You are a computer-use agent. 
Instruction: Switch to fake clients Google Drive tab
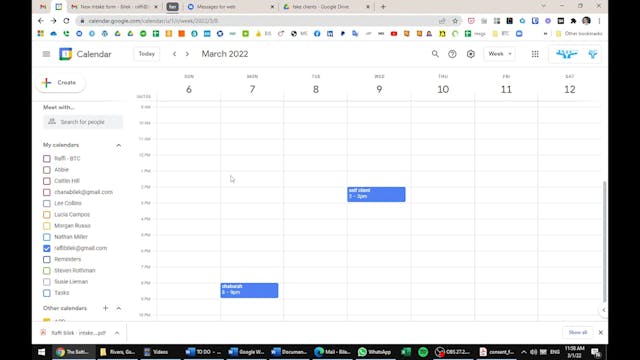pos(327,7)
